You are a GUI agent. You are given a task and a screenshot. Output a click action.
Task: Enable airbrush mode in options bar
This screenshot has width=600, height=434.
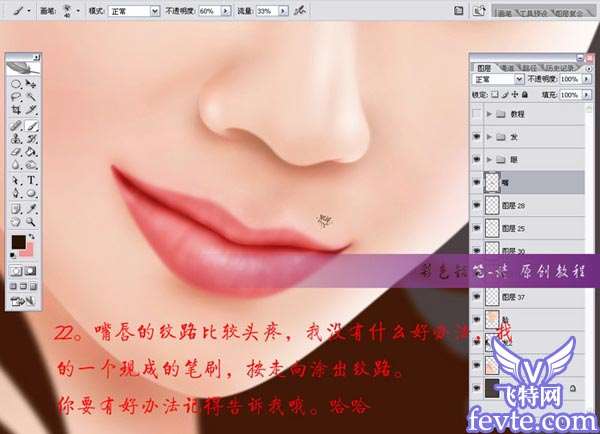[300, 11]
